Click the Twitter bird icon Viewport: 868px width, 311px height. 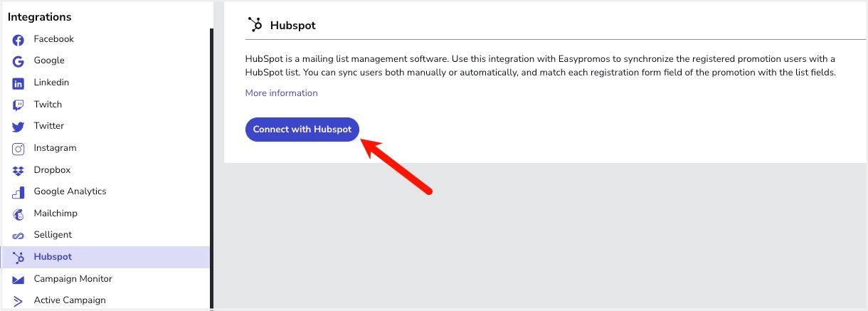[18, 127]
